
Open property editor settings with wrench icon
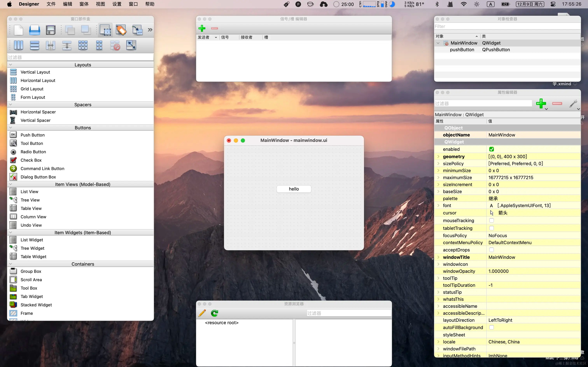pos(574,104)
